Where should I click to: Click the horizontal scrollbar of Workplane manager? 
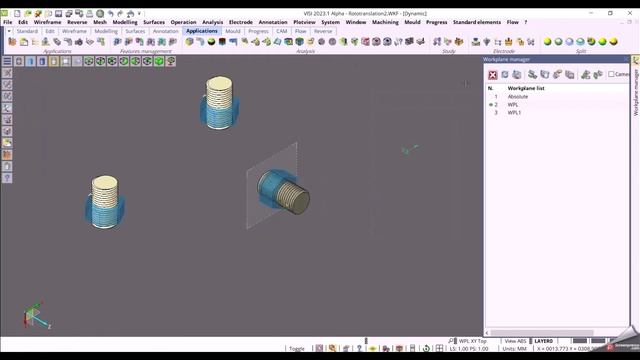542,333
